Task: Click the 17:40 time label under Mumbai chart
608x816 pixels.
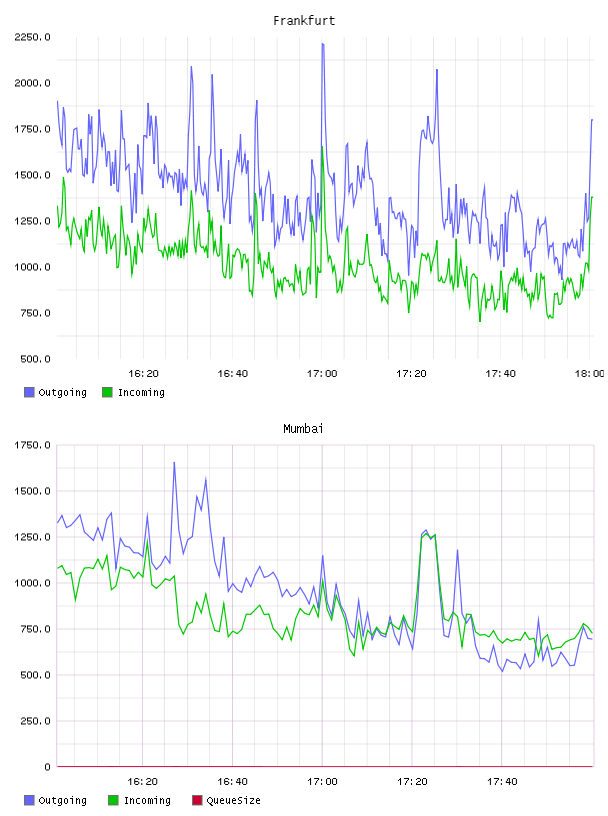Action: [502, 782]
